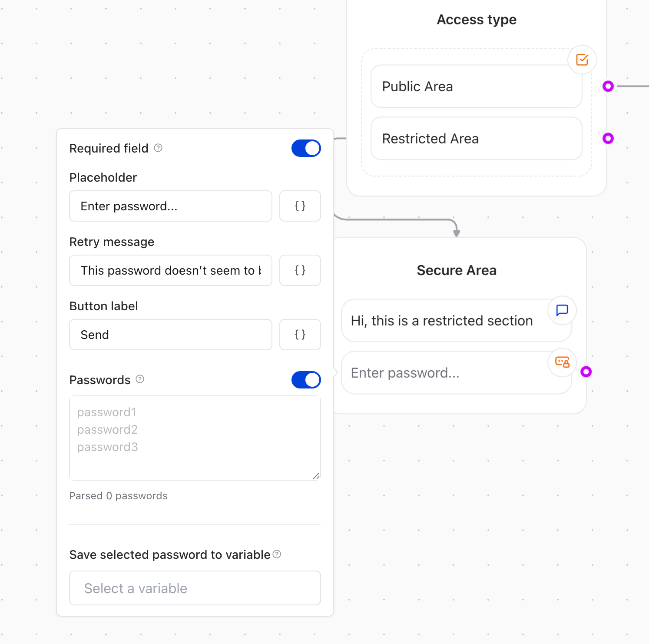Insert a variable into the Retry message
This screenshot has width=649, height=644.
point(300,270)
